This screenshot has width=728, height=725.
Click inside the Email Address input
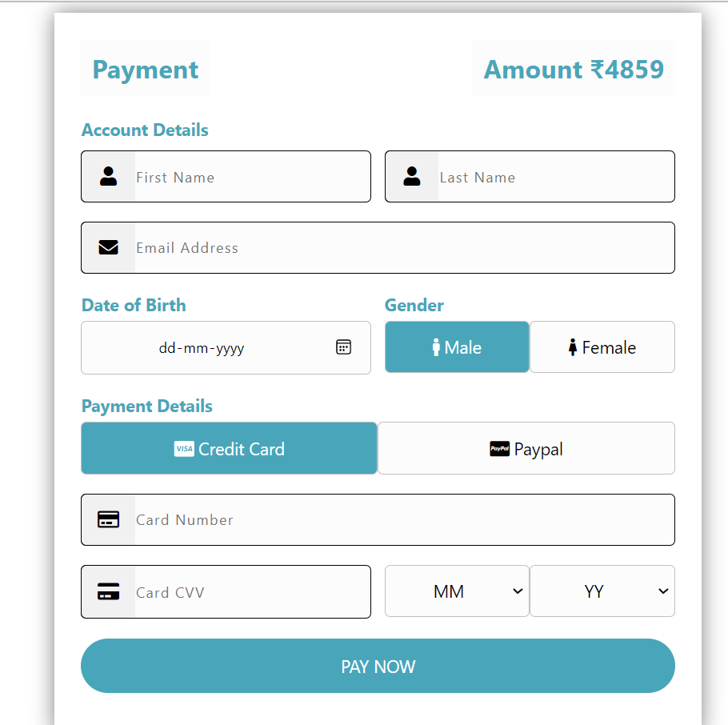(320, 247)
